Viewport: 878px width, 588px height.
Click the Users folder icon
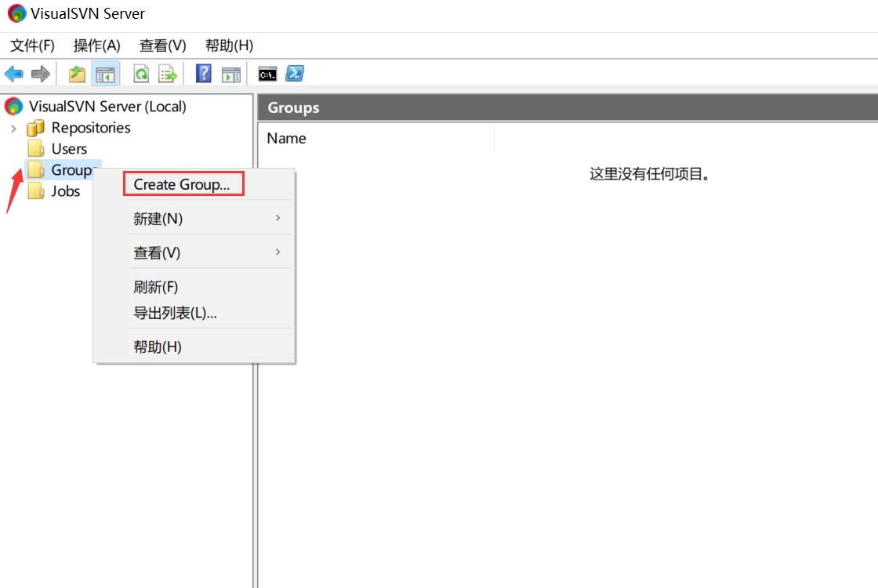tap(36, 148)
